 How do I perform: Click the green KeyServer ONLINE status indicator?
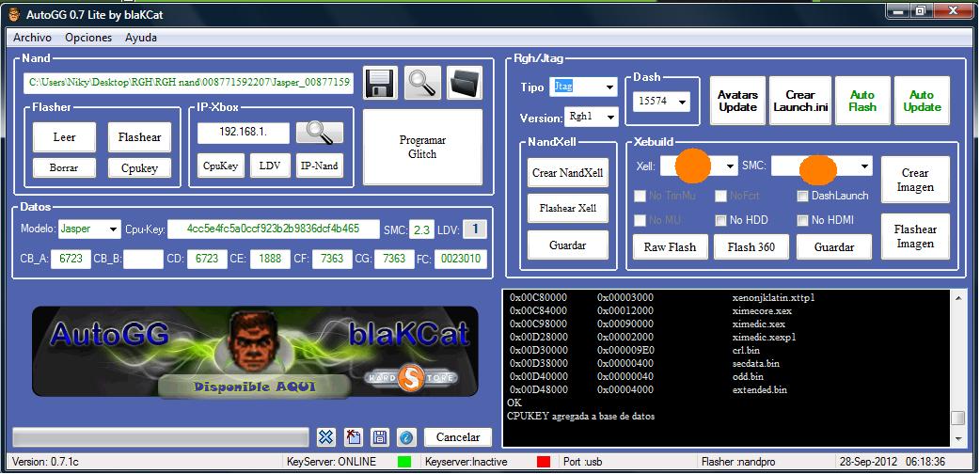click(x=404, y=462)
